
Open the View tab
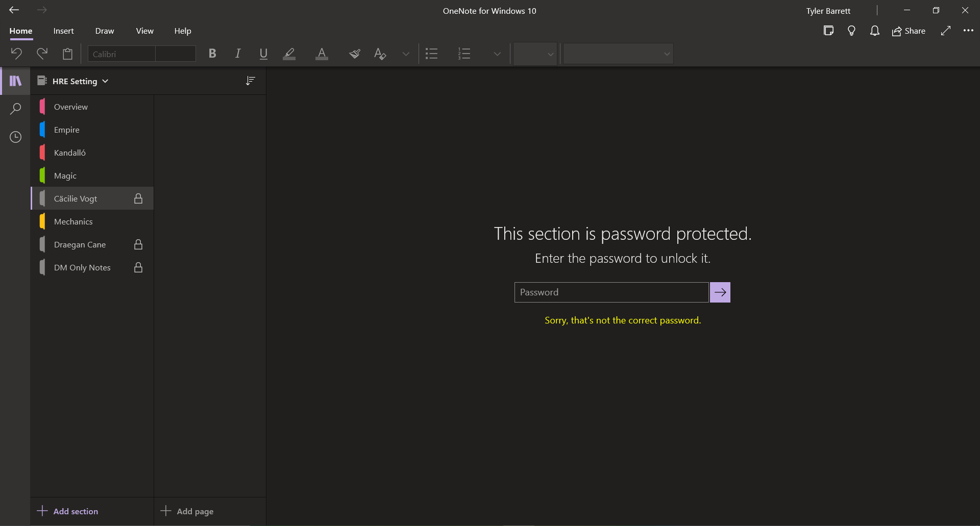click(145, 31)
